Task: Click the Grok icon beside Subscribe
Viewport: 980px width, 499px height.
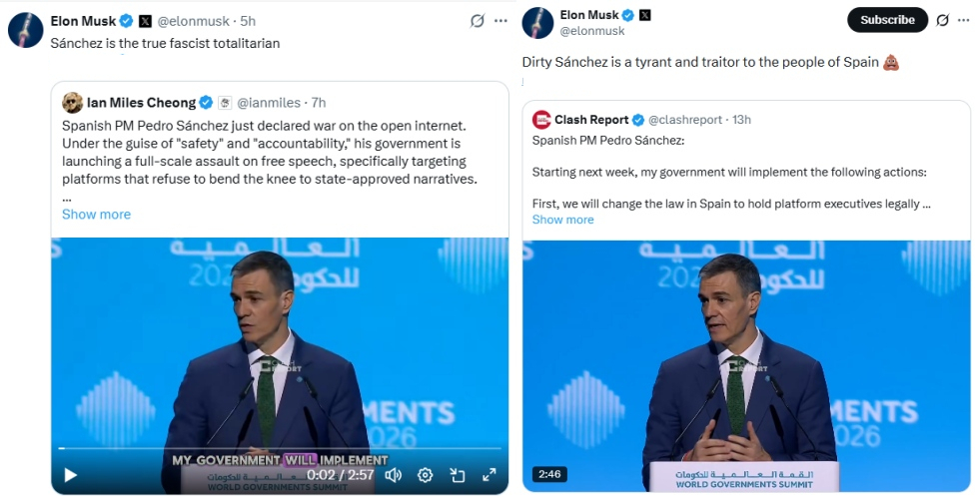Action: (943, 20)
